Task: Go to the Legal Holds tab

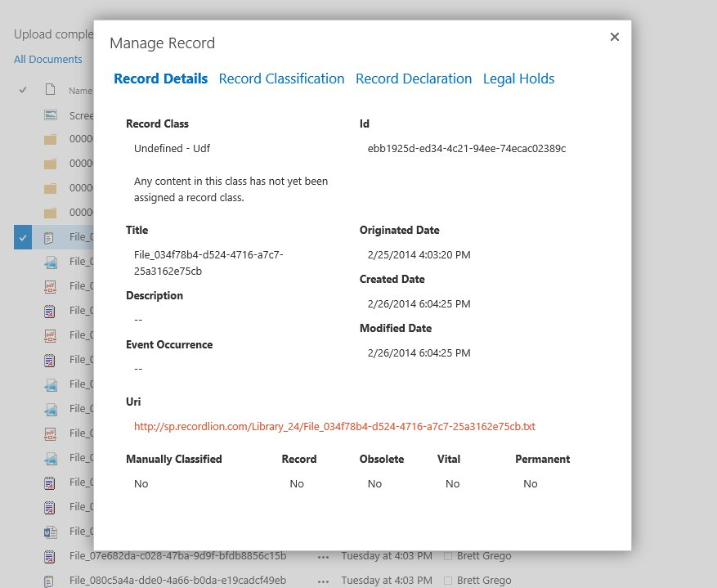Action: tap(518, 79)
